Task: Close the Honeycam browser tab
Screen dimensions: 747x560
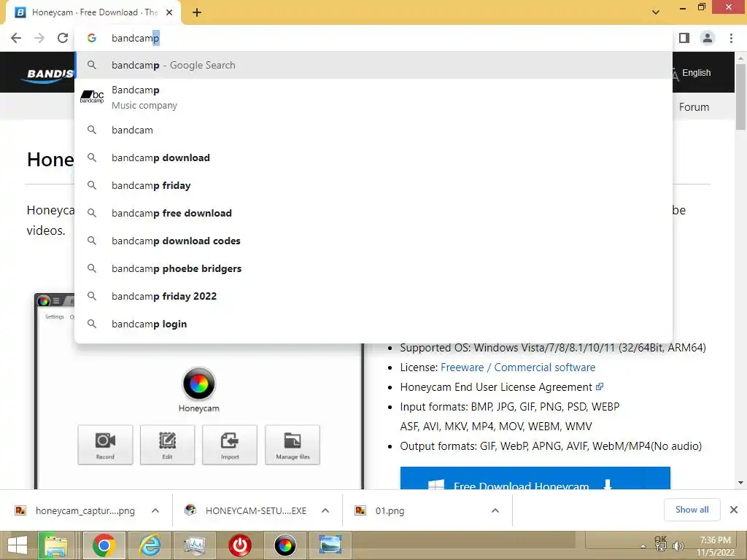Action: coord(169,12)
